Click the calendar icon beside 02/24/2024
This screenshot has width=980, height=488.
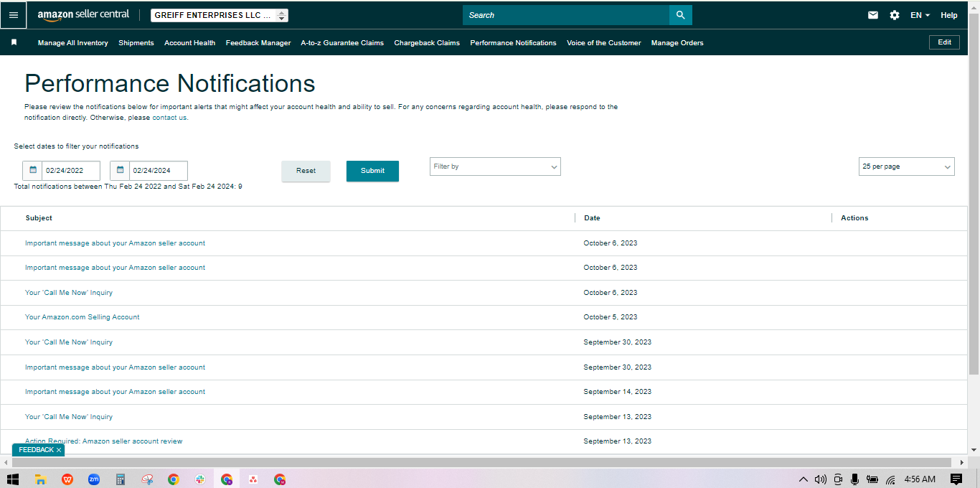pyautogui.click(x=120, y=171)
